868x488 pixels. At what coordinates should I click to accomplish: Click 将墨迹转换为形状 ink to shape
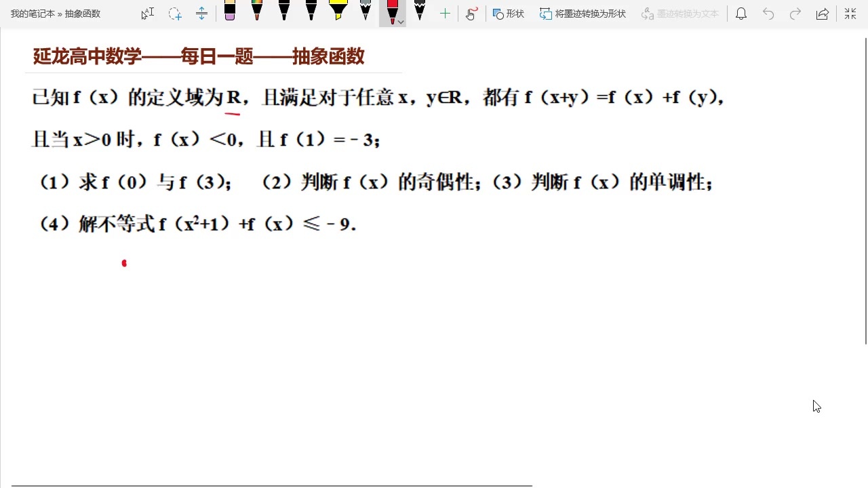(x=583, y=14)
